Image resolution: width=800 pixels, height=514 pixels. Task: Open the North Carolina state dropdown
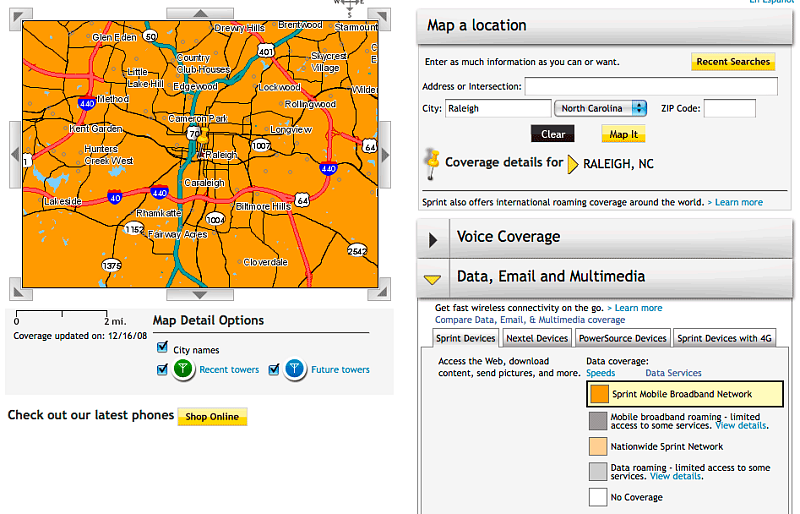pos(601,108)
